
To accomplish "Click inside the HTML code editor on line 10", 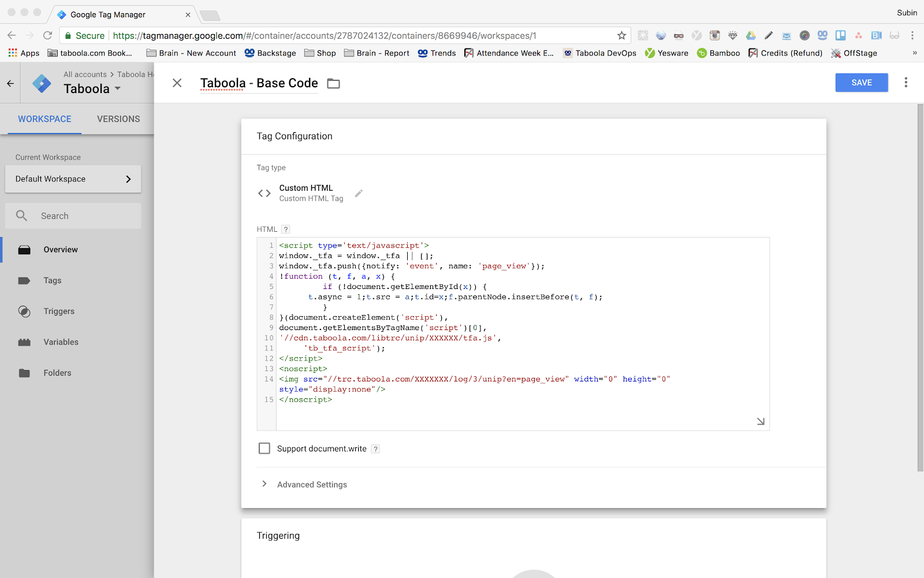I will [390, 338].
